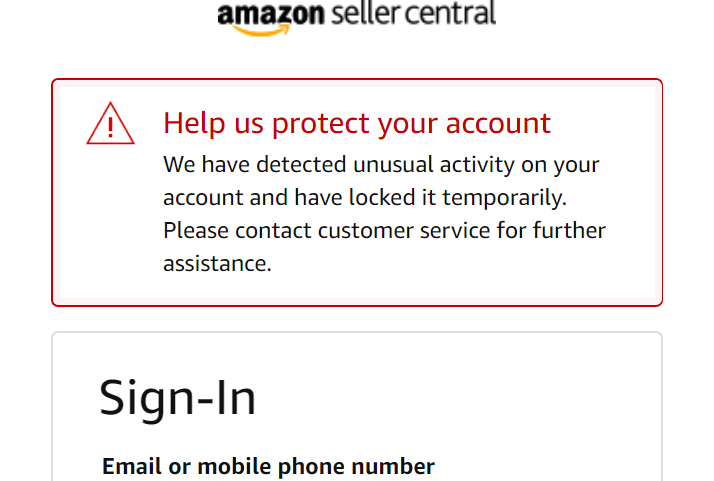Click blank space left of alert message
This screenshot has width=714, height=481.
tap(111, 219)
